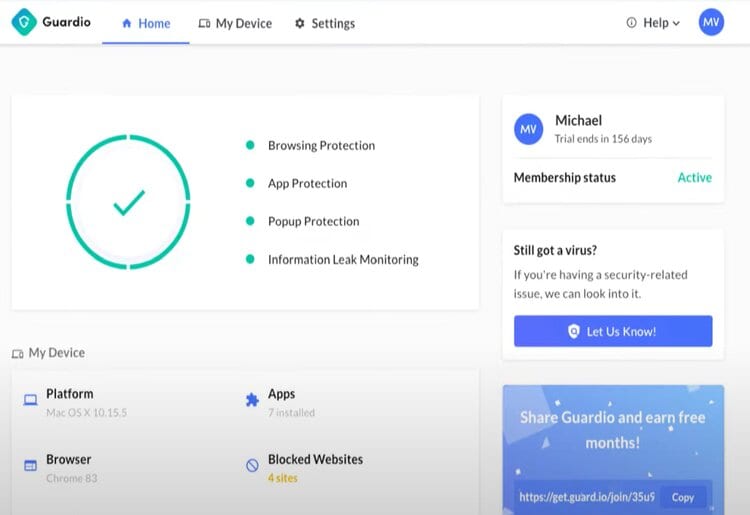Open the '4 sites' blocked link
The width and height of the screenshot is (750, 515).
[283, 478]
